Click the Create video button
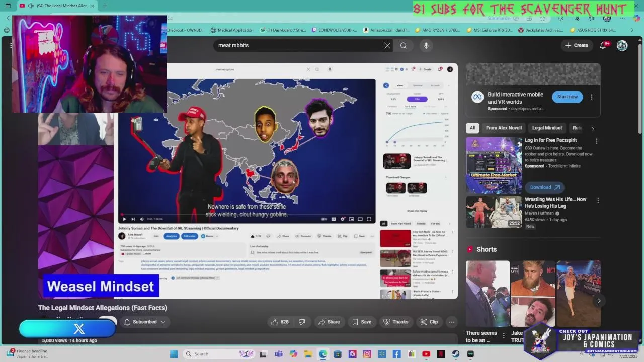 [576, 45]
